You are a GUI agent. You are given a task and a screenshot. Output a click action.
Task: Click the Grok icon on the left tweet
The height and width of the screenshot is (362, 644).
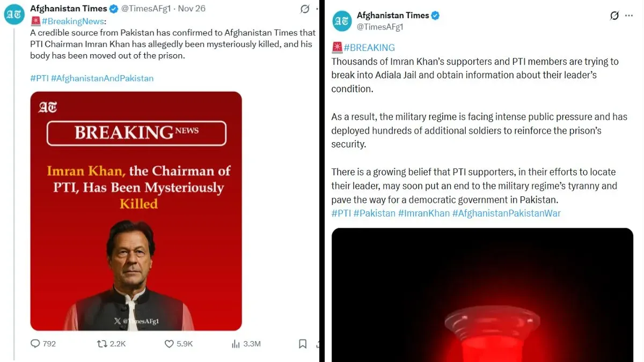(x=305, y=9)
